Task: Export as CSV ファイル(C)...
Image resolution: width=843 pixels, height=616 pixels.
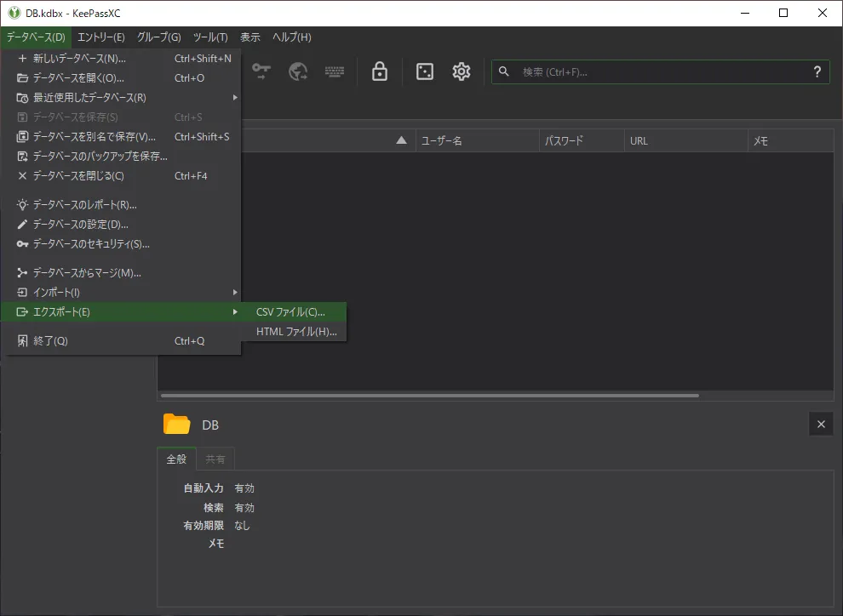Action: coord(294,312)
